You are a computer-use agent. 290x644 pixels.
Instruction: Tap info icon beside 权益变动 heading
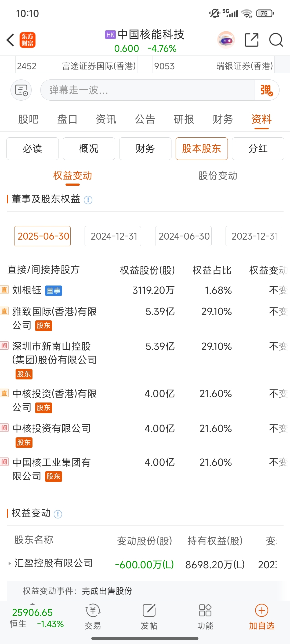click(58, 514)
